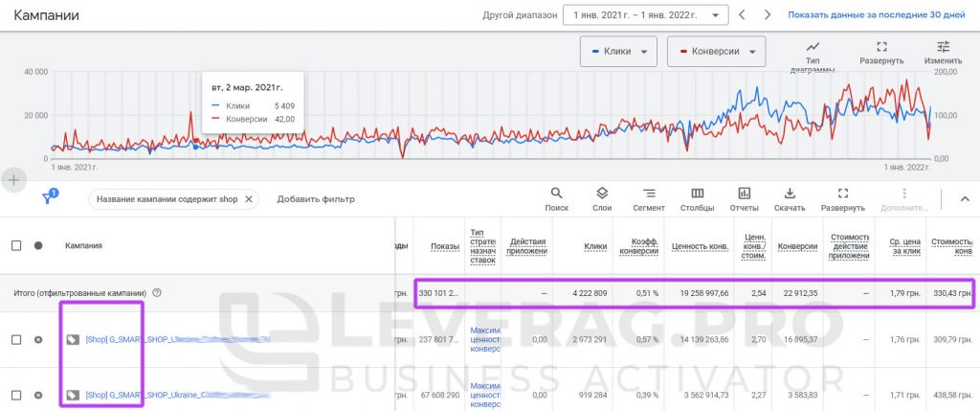This screenshot has height=411, width=980.
Task: Sort by Коэфф. конверсии column
Action: (638, 246)
